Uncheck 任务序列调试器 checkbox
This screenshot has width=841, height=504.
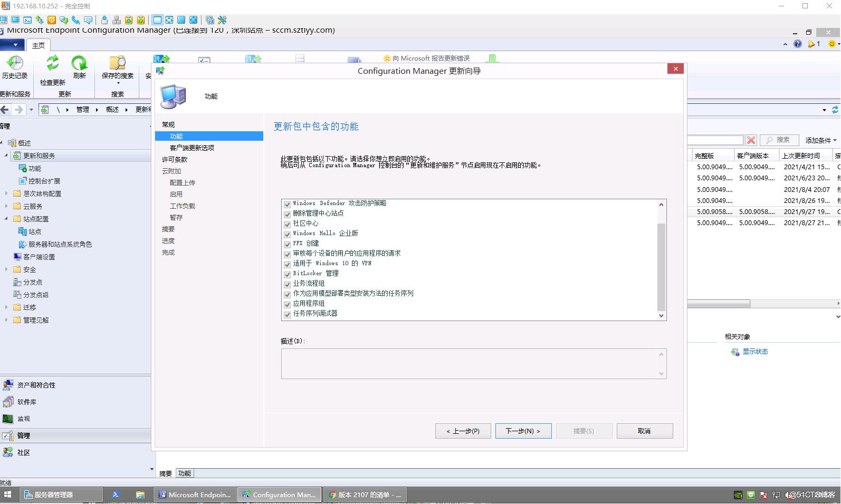pyautogui.click(x=288, y=314)
